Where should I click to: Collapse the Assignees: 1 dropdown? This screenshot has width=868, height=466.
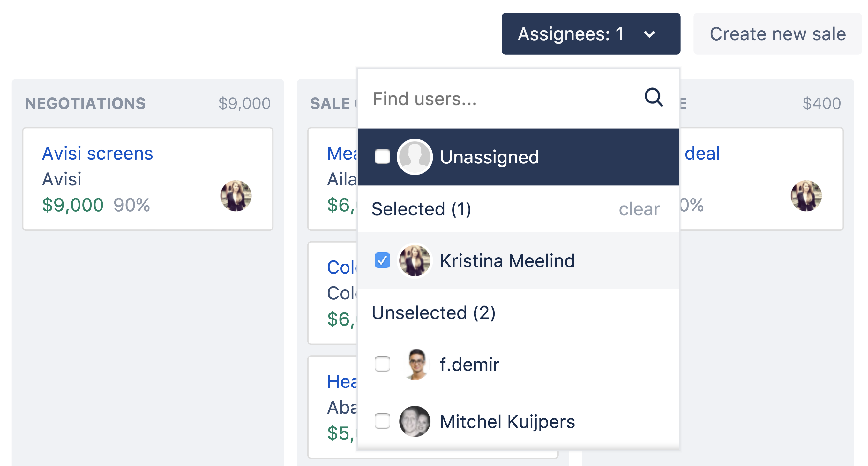coord(591,34)
